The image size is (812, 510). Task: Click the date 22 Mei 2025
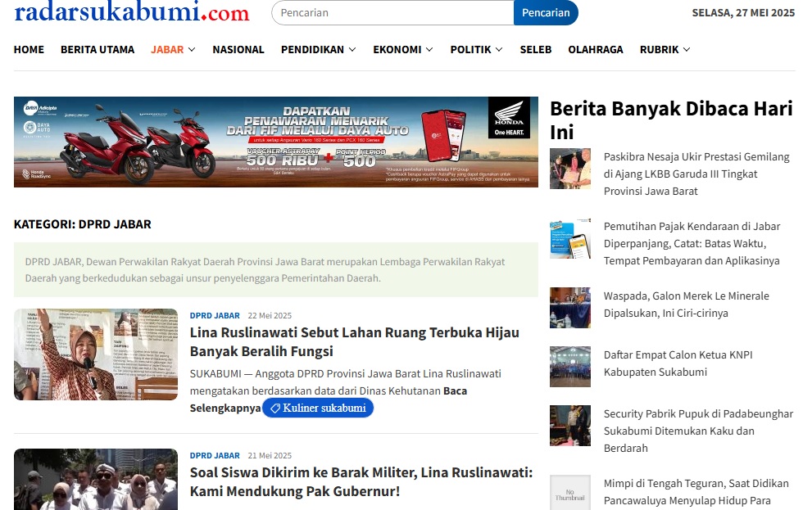pos(270,315)
